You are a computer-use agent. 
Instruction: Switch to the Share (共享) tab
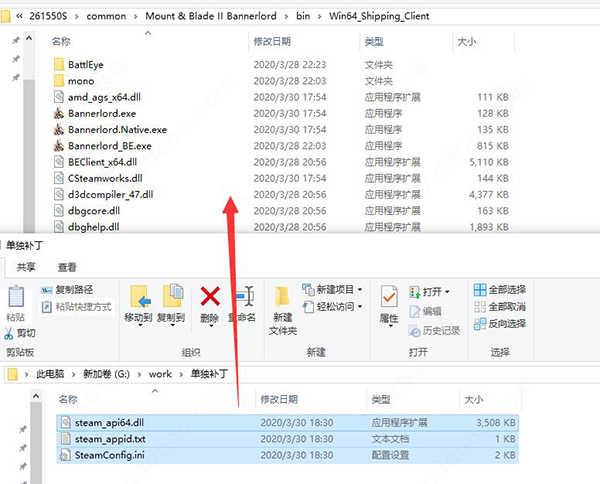[x=26, y=267]
